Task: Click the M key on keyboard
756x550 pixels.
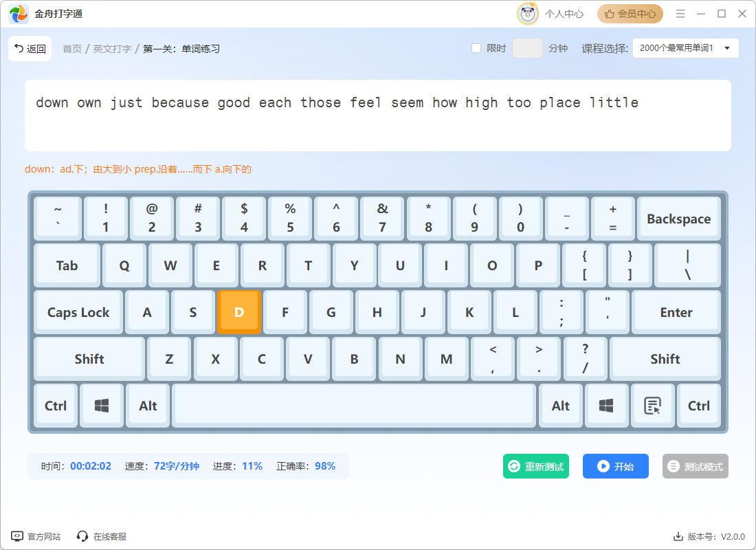Action: tap(447, 359)
